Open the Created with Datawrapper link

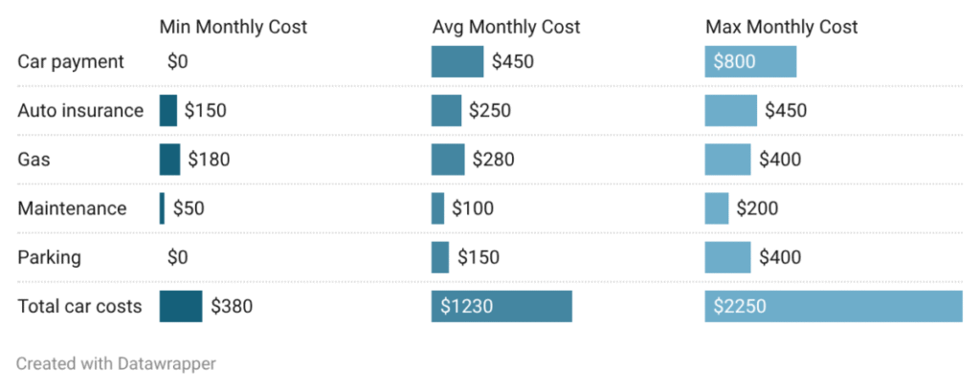point(117,363)
